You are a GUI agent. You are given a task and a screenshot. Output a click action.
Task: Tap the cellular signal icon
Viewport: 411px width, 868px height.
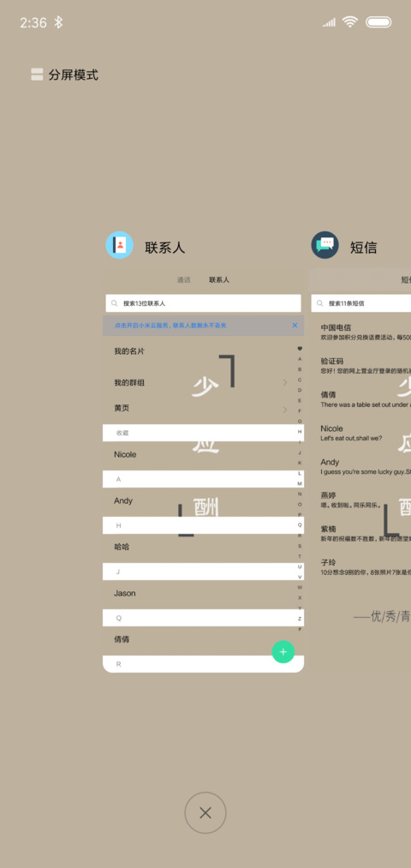(329, 22)
